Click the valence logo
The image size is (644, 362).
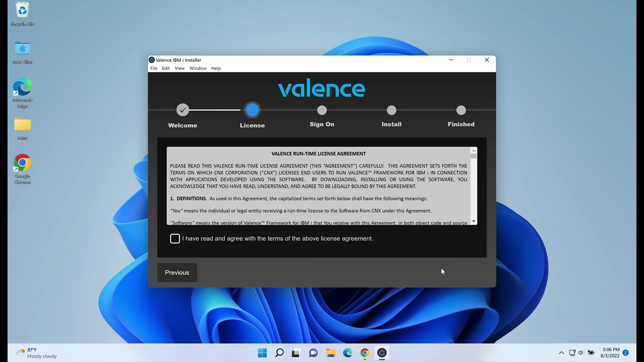[321, 88]
